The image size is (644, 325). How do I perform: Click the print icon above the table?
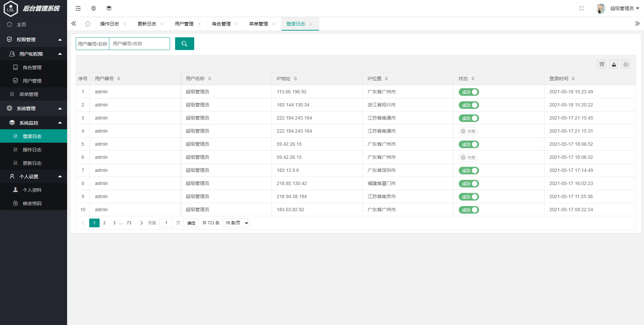[x=626, y=64]
